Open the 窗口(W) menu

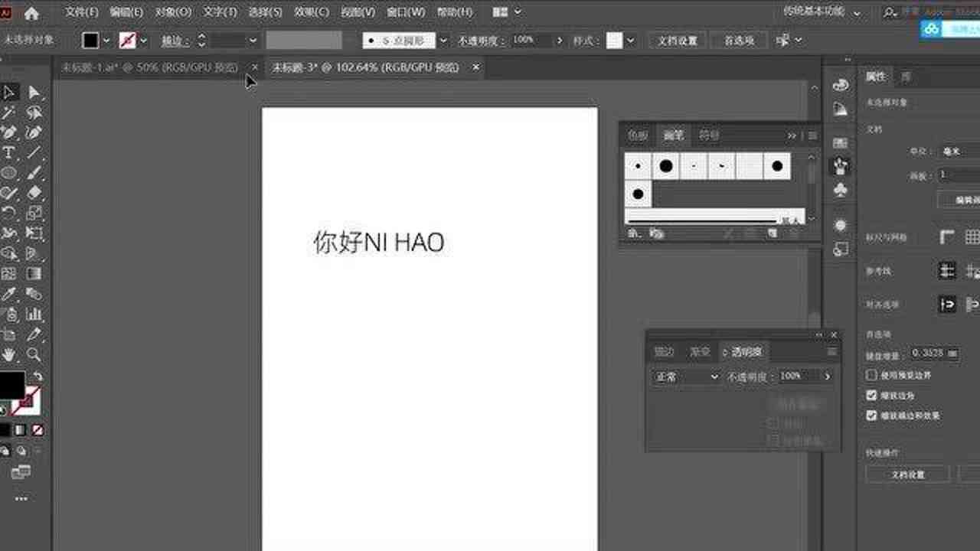406,12
